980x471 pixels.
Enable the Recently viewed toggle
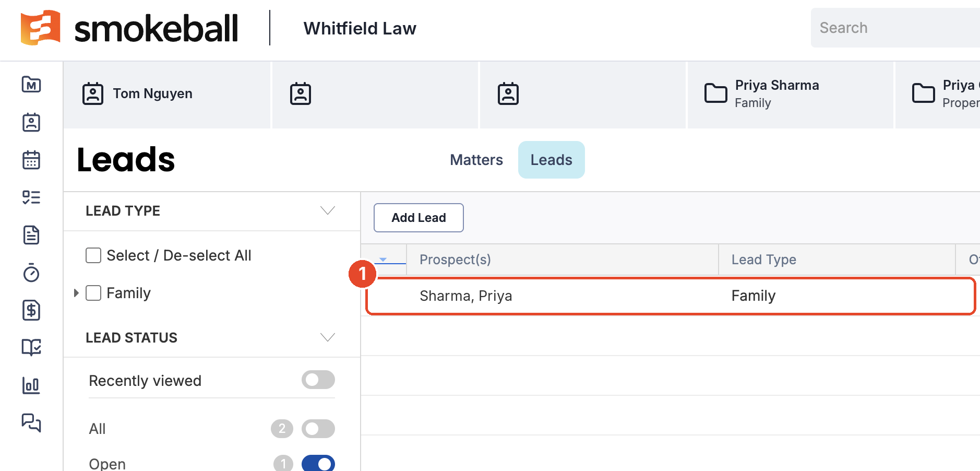click(318, 380)
